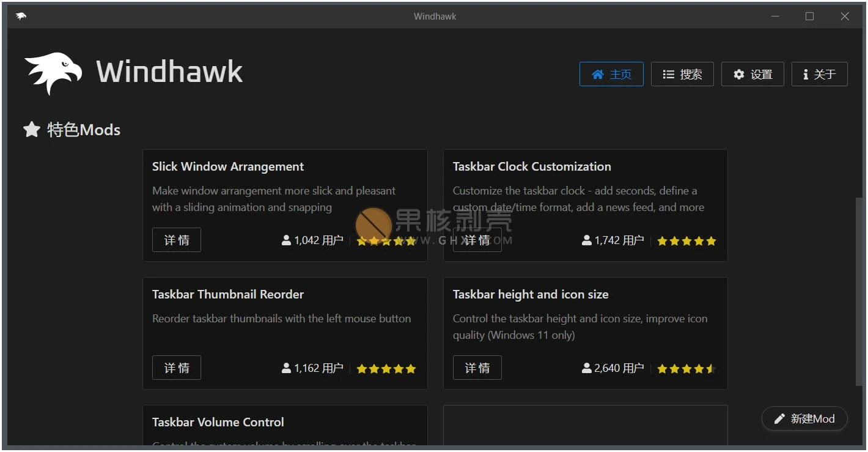Viewport: 868px width, 452px height.
Task: Click star rating of Taskbar height mod
Action: (x=686, y=369)
